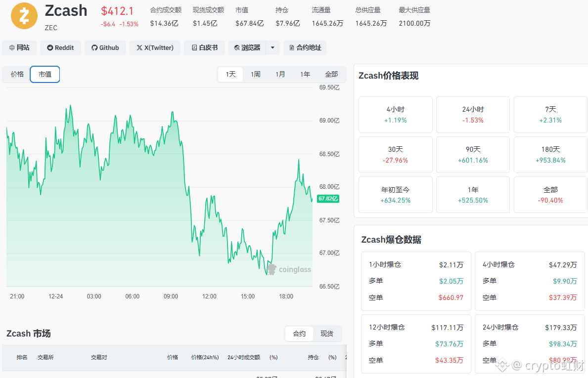This screenshot has height=378, width=588.
Task: Click the 4小时爆仓 $47.29万 value
Action: click(x=563, y=265)
